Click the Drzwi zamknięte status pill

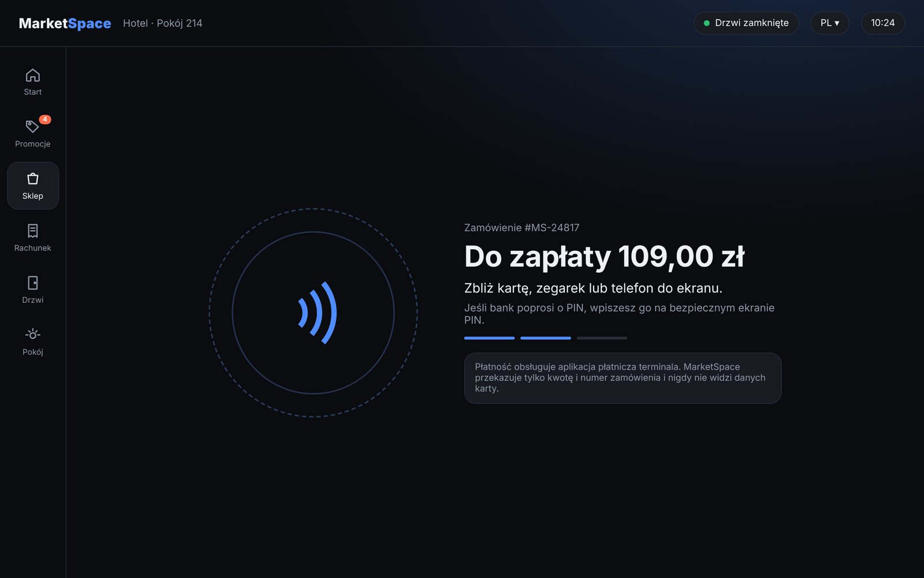[x=746, y=23]
